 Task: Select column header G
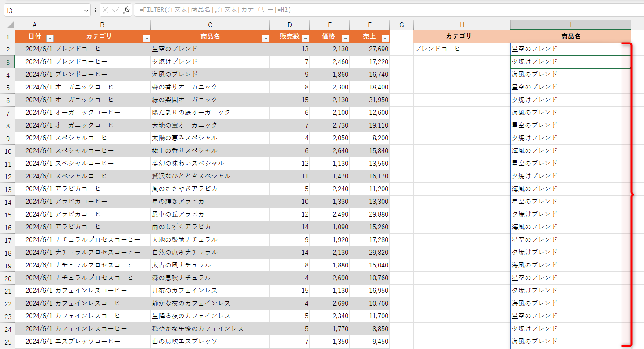point(401,25)
